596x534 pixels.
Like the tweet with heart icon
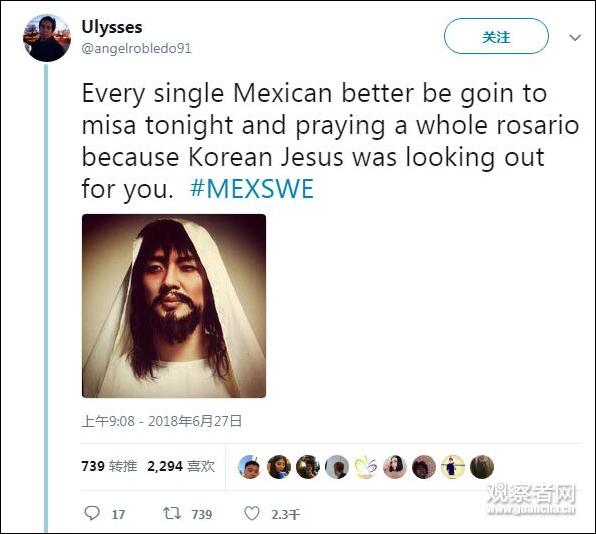[x=252, y=513]
